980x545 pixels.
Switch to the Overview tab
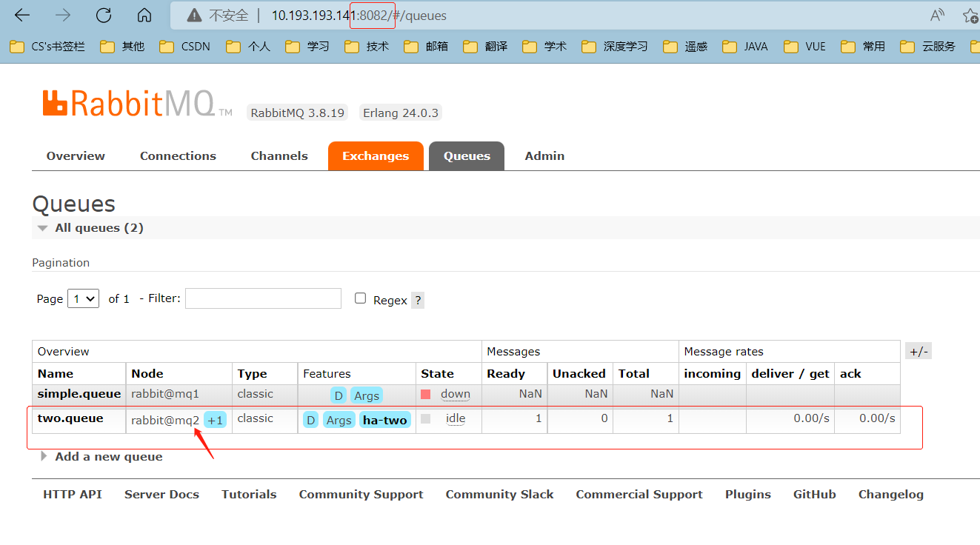click(76, 156)
